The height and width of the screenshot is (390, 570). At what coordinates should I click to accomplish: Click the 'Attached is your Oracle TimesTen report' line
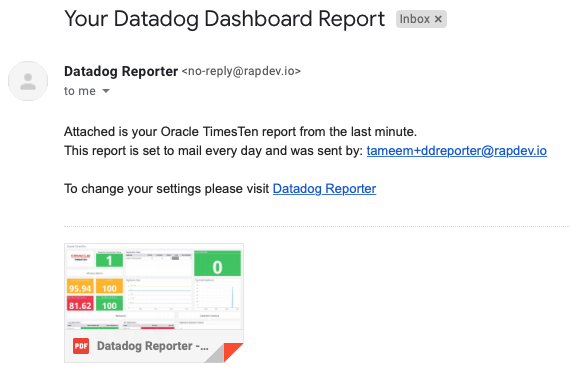pos(240,132)
